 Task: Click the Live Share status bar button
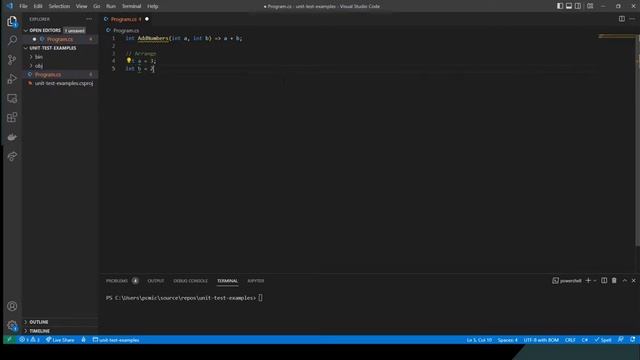pyautogui.click(x=60, y=340)
